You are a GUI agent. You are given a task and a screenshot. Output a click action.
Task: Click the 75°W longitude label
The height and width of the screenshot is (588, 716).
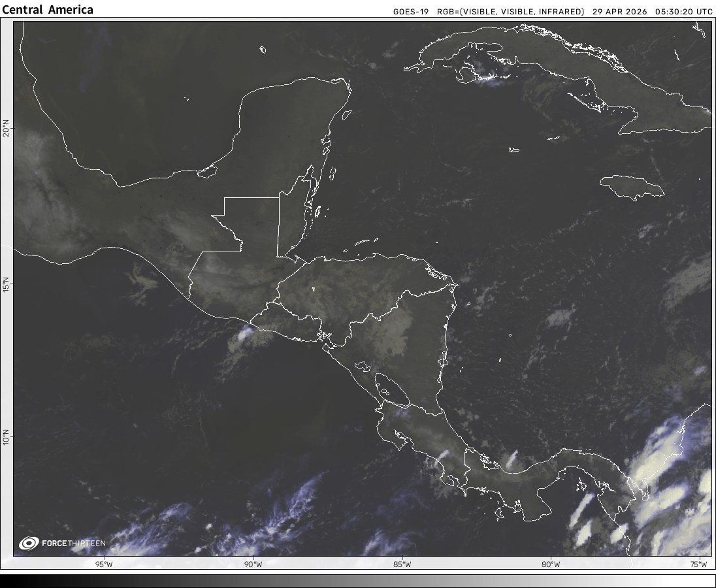[700, 564]
